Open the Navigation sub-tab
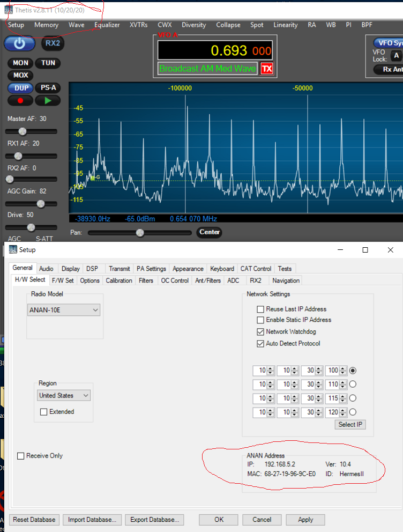The height and width of the screenshot is (532, 403). [x=286, y=280]
